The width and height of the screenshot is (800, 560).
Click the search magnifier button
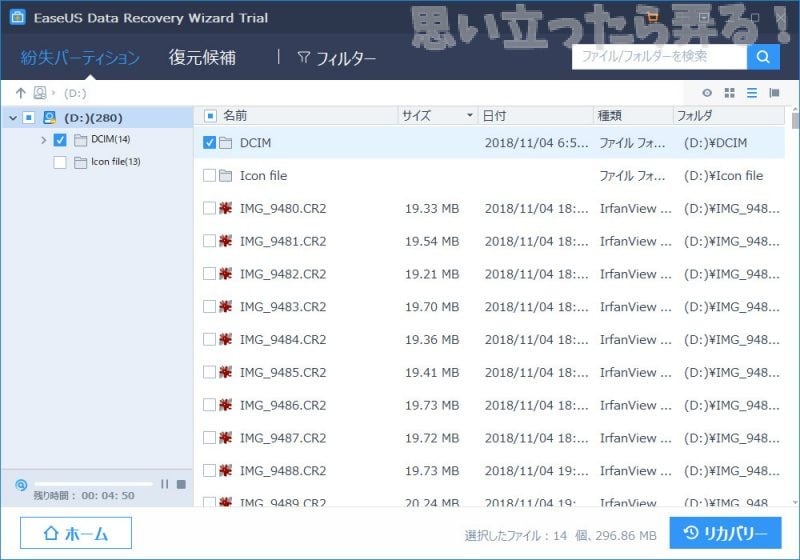coord(763,56)
